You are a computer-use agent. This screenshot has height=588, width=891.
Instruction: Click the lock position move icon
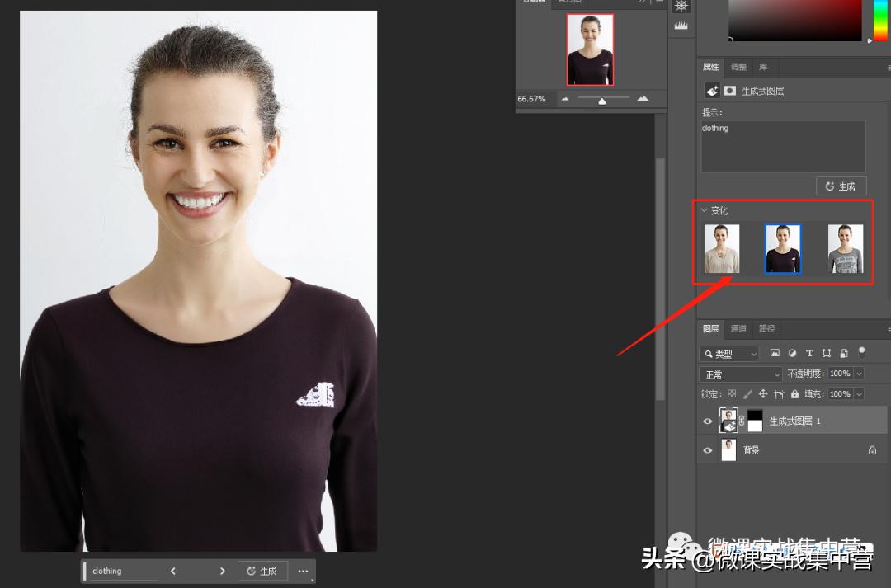[763, 394]
